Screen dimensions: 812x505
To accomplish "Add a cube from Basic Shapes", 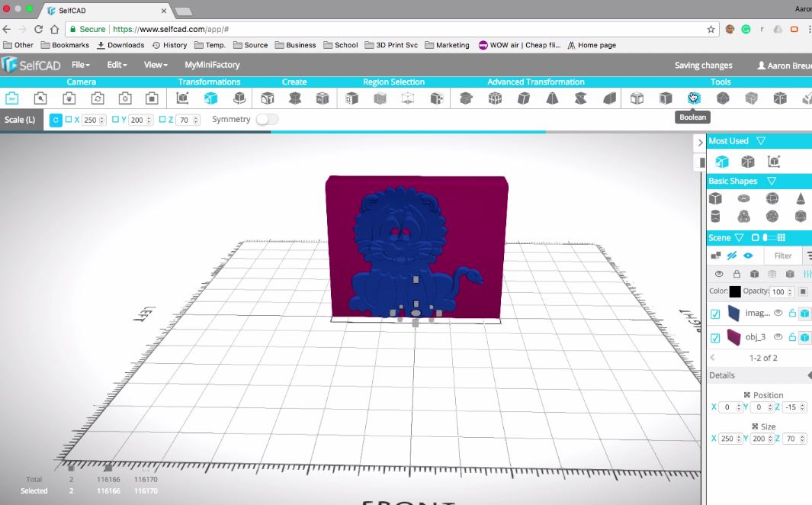I will point(716,198).
